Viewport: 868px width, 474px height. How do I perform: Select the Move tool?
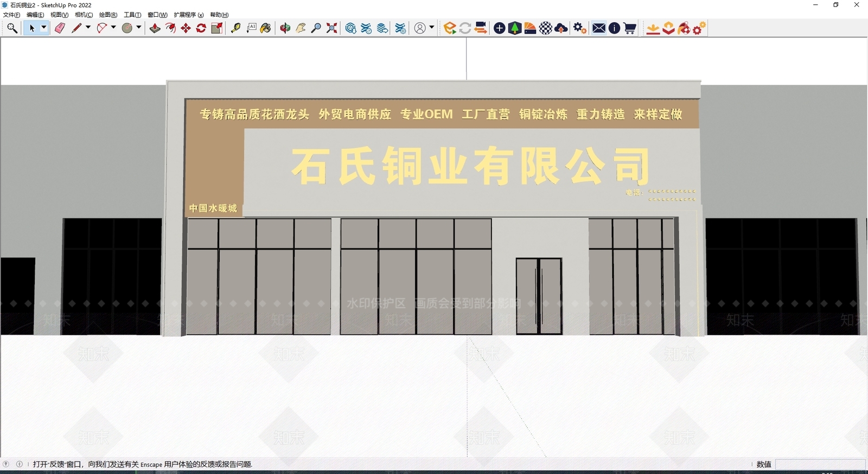[186, 28]
